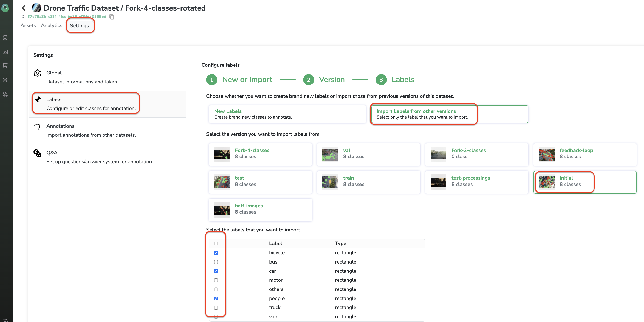This screenshot has width=644, height=322.
Task: Check the bus label checkbox
Action: 216,262
